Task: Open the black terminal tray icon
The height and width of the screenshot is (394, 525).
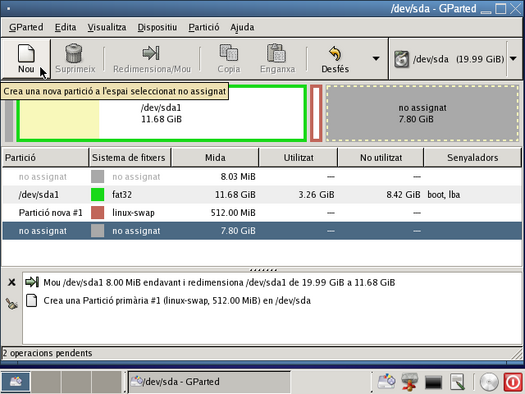Action: (433, 382)
